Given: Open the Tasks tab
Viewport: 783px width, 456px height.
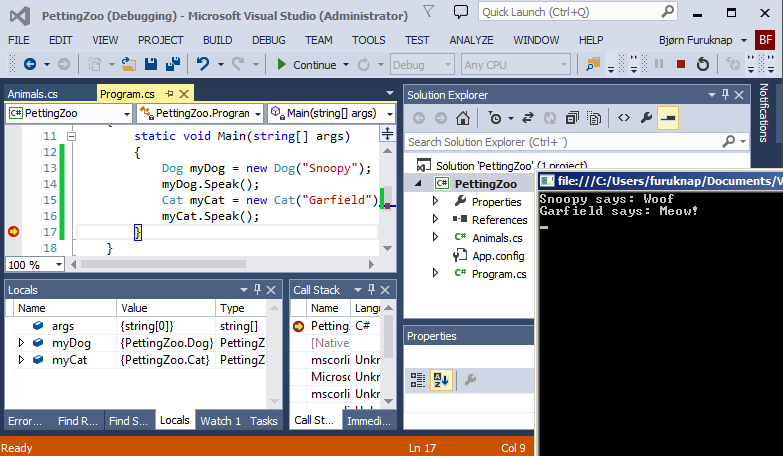Looking at the screenshot, I should [264, 421].
